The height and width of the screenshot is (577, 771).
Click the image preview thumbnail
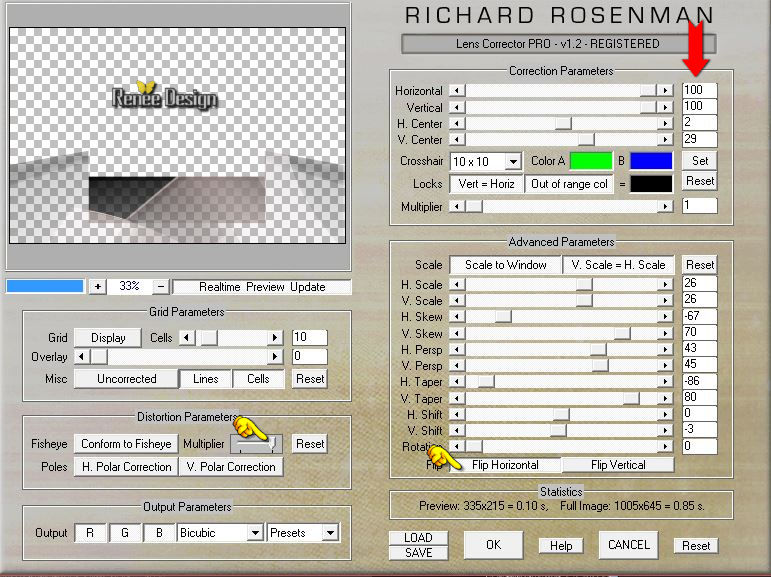tap(178, 135)
